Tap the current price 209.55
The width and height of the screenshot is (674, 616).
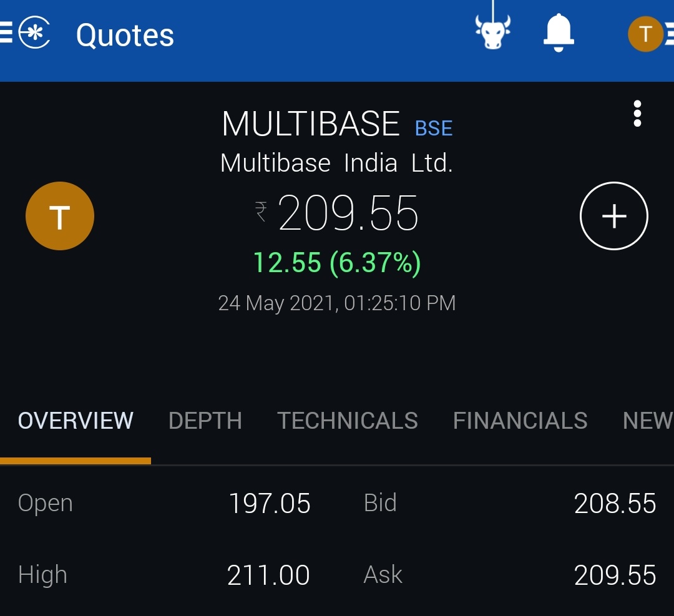348,213
